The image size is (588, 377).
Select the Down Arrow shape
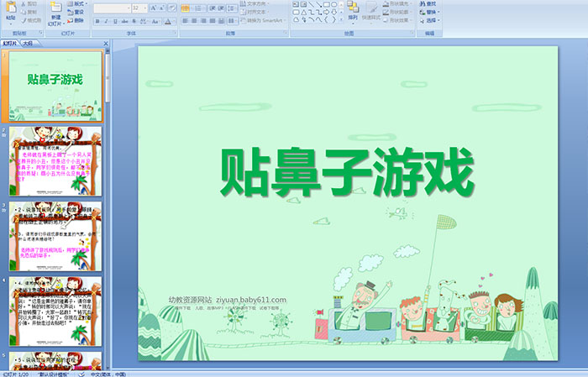[x=333, y=13]
